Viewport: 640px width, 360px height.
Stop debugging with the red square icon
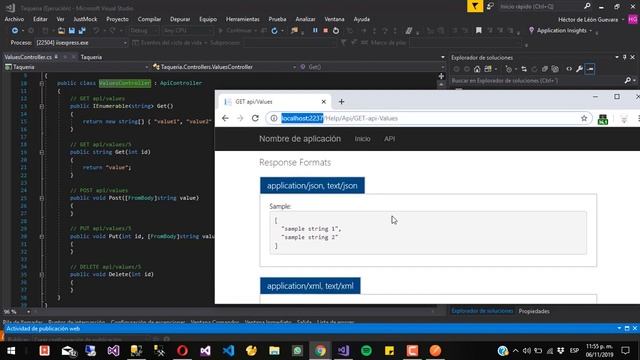pyautogui.click(x=325, y=31)
